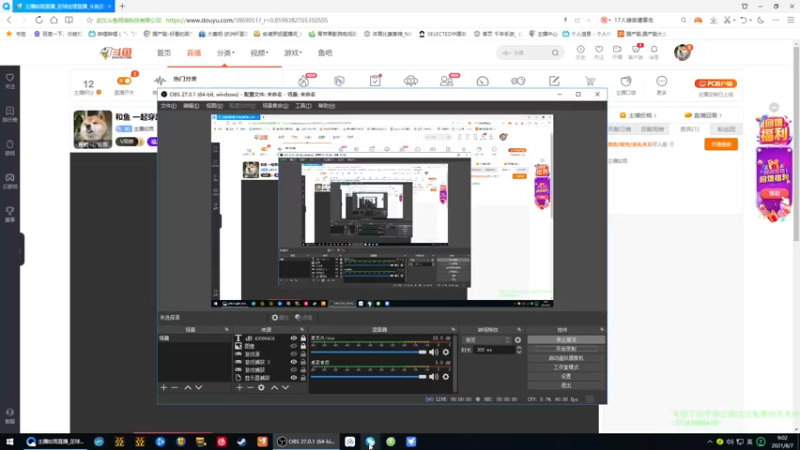
Task: Switch to 粉丝团 tab in Douyu panel
Action: (727, 129)
